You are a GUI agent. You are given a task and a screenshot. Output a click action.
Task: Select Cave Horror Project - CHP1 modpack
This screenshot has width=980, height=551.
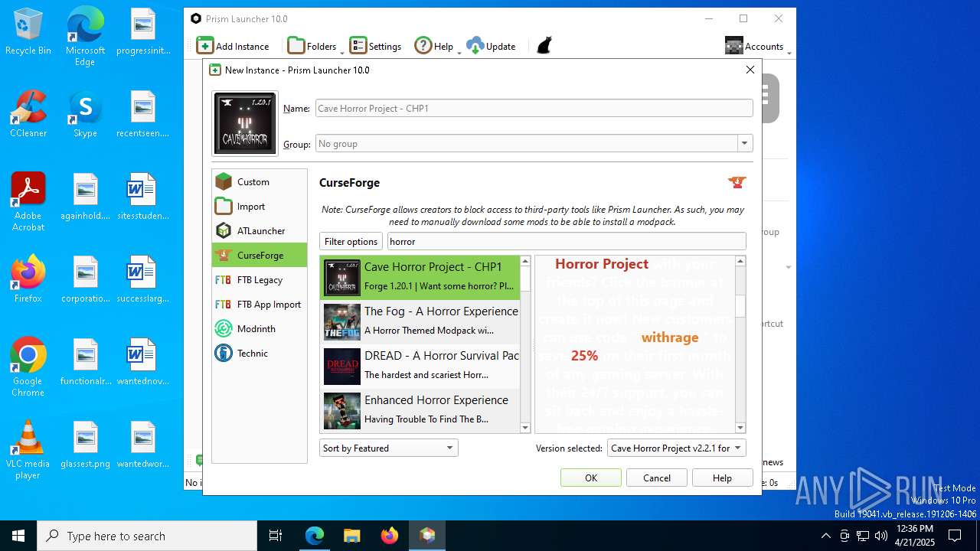420,277
